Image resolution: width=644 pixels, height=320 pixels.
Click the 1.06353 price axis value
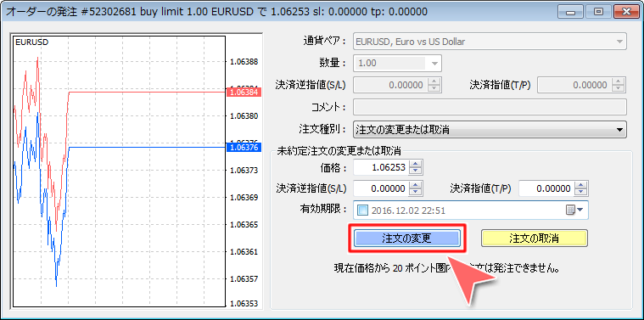[244, 304]
